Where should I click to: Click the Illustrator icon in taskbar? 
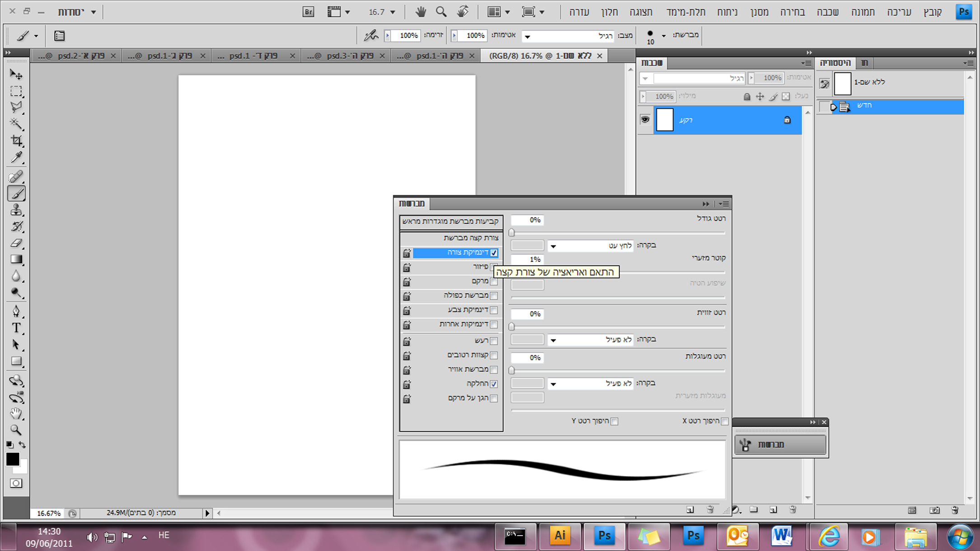point(560,536)
